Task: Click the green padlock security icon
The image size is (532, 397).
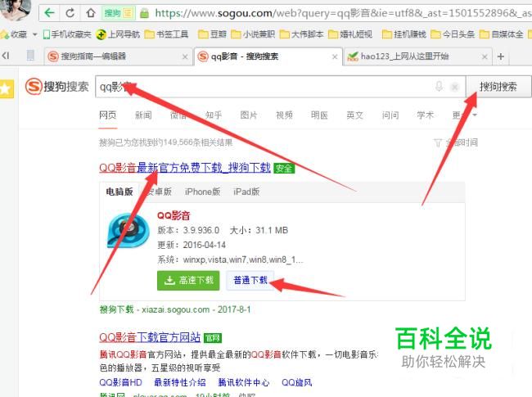Action: pos(145,14)
